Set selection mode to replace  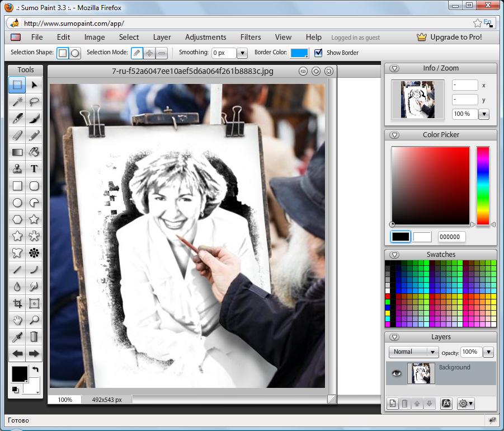137,53
